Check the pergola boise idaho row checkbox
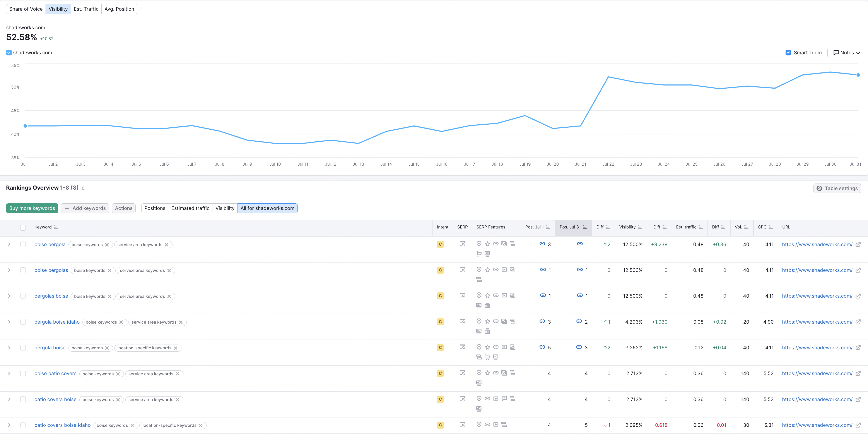This screenshot has height=436, width=868. [23, 322]
